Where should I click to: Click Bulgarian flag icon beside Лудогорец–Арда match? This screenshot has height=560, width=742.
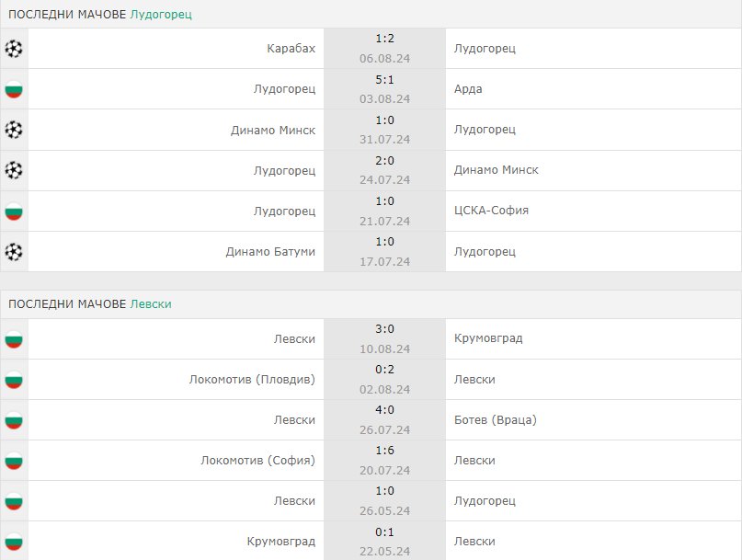point(14,89)
